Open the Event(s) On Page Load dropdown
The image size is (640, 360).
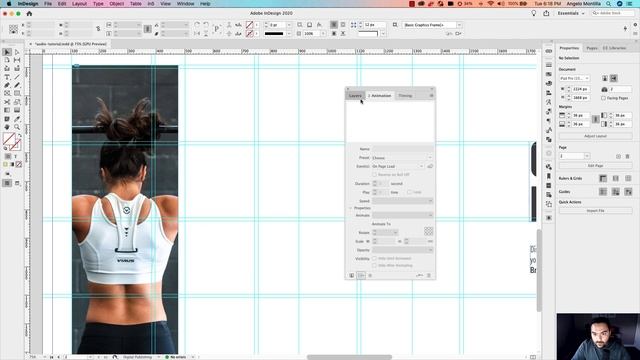point(398,166)
